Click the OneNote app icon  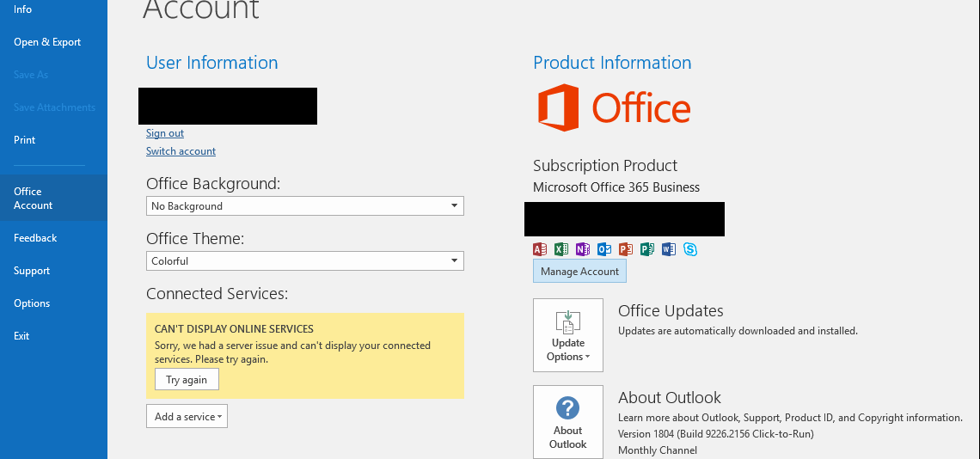583,249
